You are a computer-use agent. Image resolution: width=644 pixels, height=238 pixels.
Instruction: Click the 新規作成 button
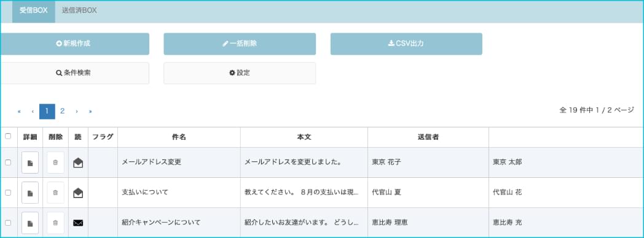(74, 44)
